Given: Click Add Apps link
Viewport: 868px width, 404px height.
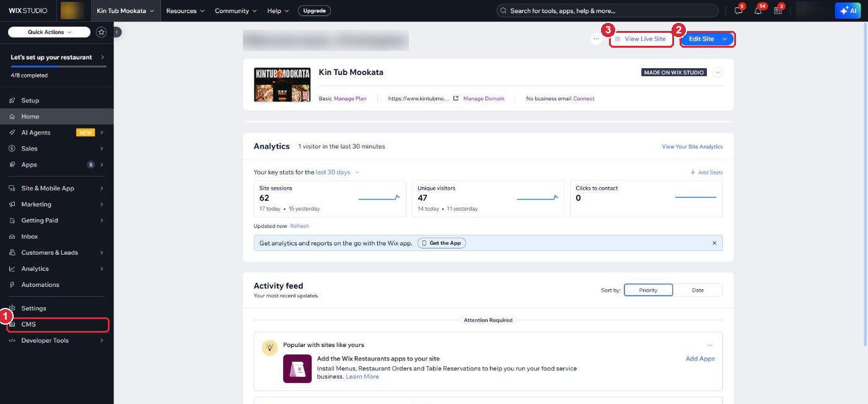Looking at the screenshot, I should point(700,359).
